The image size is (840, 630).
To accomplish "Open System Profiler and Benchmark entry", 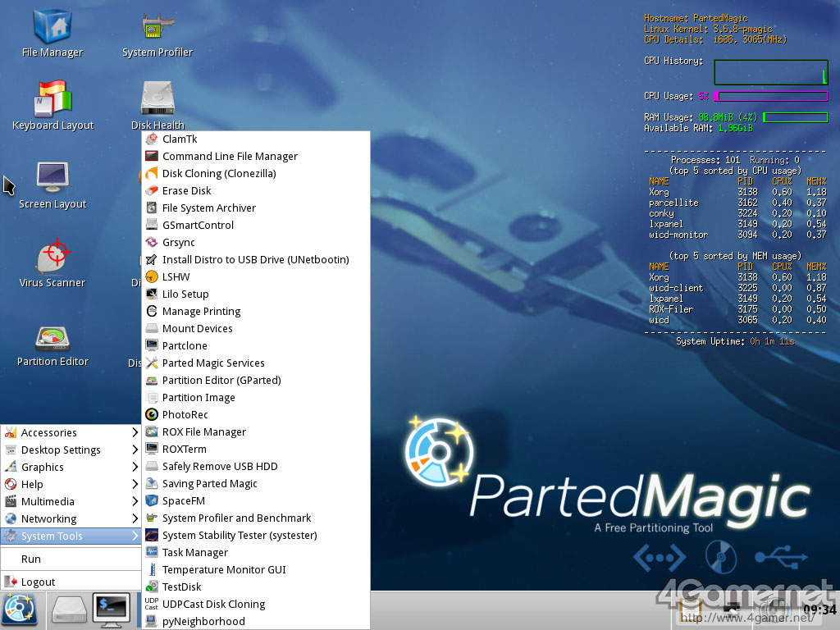I will 256,518.
